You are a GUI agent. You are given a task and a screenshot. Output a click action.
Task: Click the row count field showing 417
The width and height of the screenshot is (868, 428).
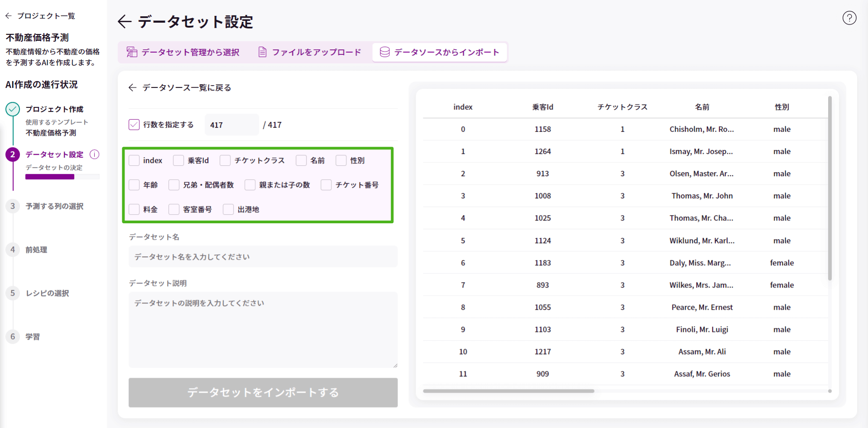click(x=231, y=125)
